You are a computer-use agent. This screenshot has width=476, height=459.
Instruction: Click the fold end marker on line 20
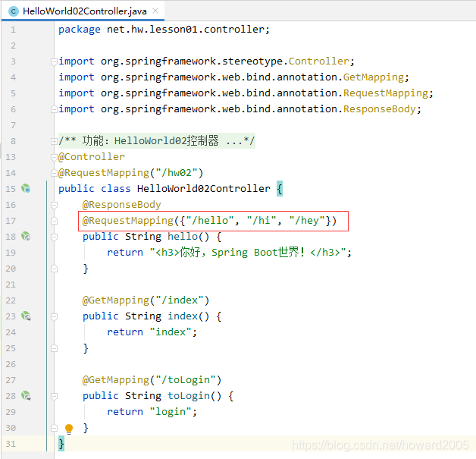point(54,269)
